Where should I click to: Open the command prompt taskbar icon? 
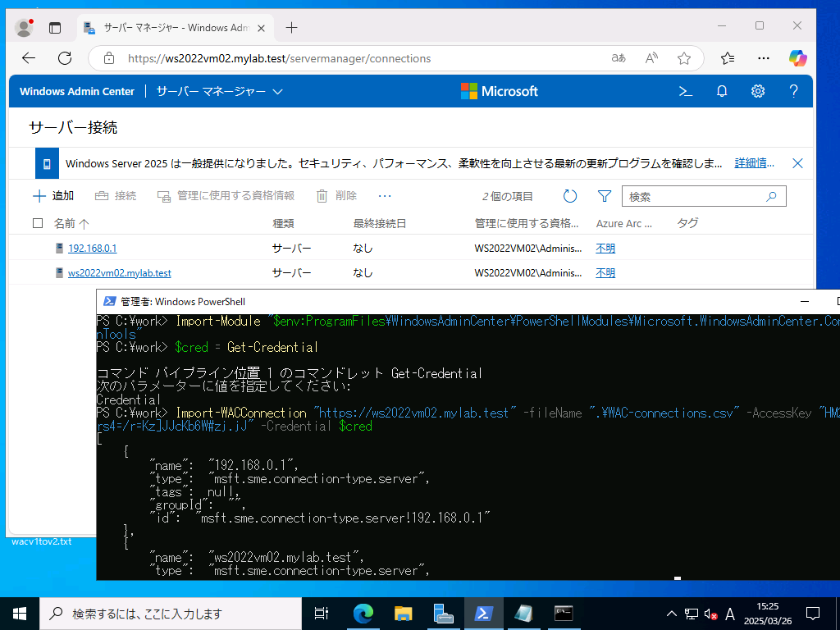click(x=564, y=614)
